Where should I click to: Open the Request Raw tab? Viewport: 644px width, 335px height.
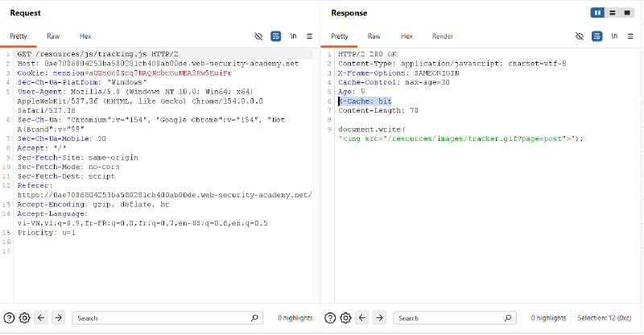(x=53, y=36)
